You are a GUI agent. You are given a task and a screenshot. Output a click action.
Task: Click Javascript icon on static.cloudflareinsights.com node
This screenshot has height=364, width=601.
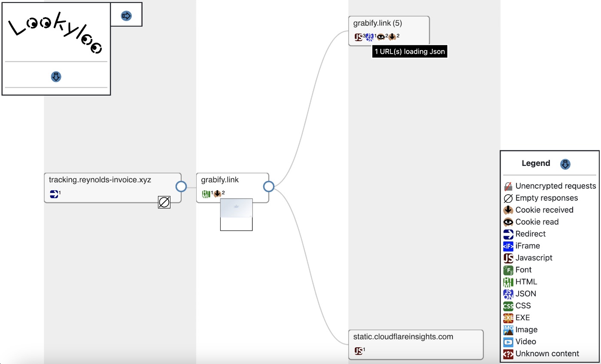[358, 351]
